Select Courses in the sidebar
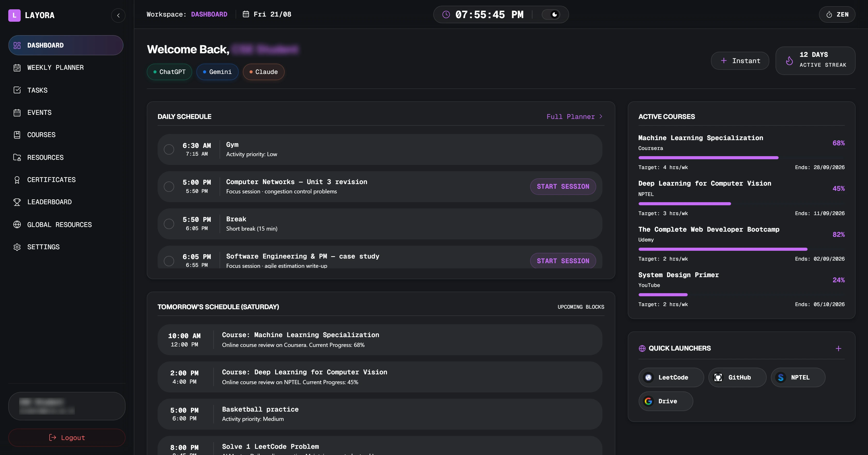 click(x=66, y=135)
